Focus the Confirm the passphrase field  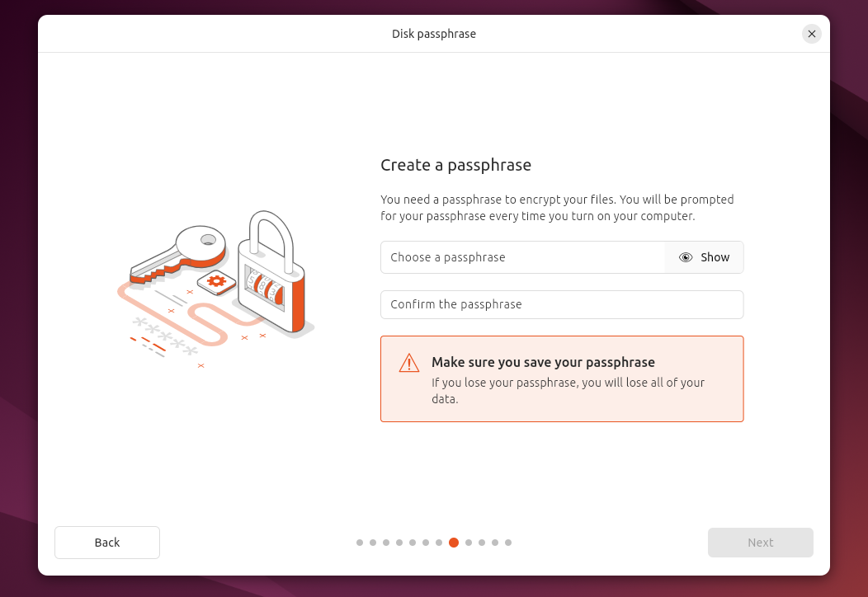pos(561,304)
